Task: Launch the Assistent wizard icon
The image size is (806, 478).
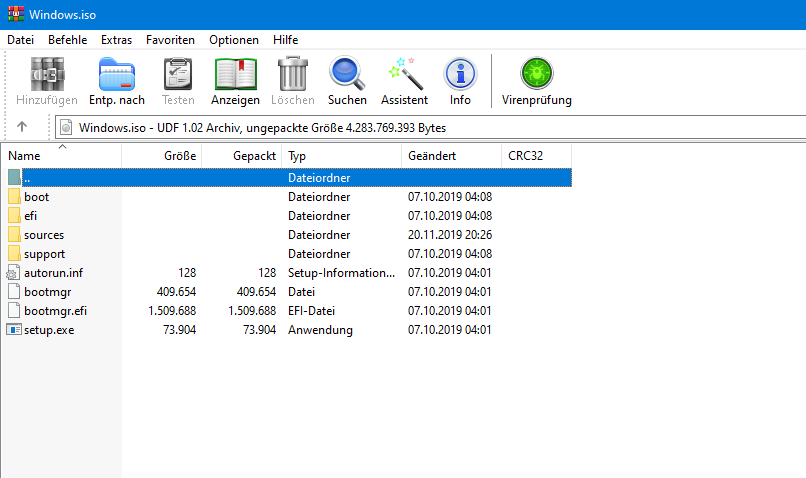Action: pyautogui.click(x=405, y=73)
